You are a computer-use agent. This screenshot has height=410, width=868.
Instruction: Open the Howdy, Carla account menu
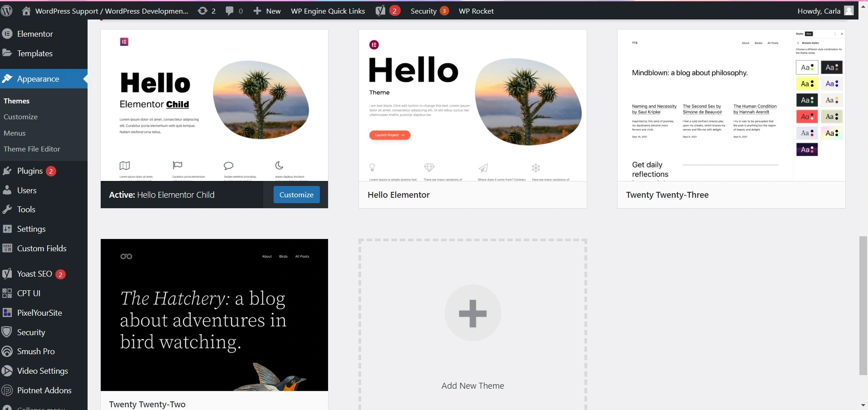[x=825, y=11]
